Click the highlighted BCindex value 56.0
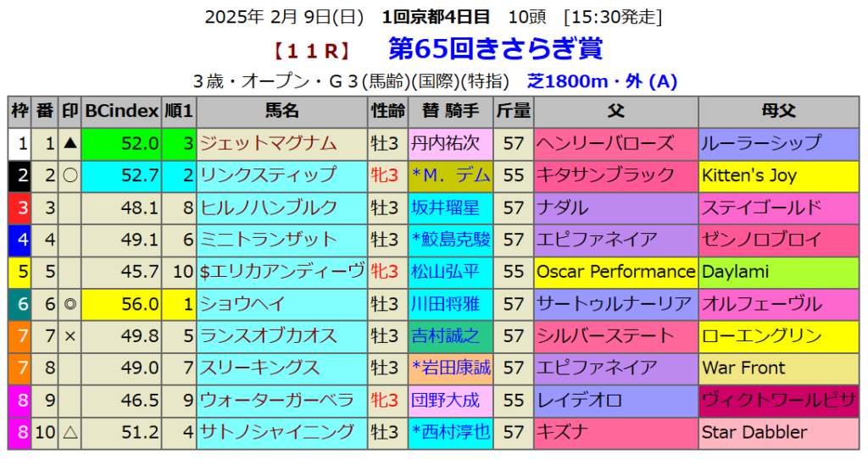The width and height of the screenshot is (868, 459). [x=122, y=304]
